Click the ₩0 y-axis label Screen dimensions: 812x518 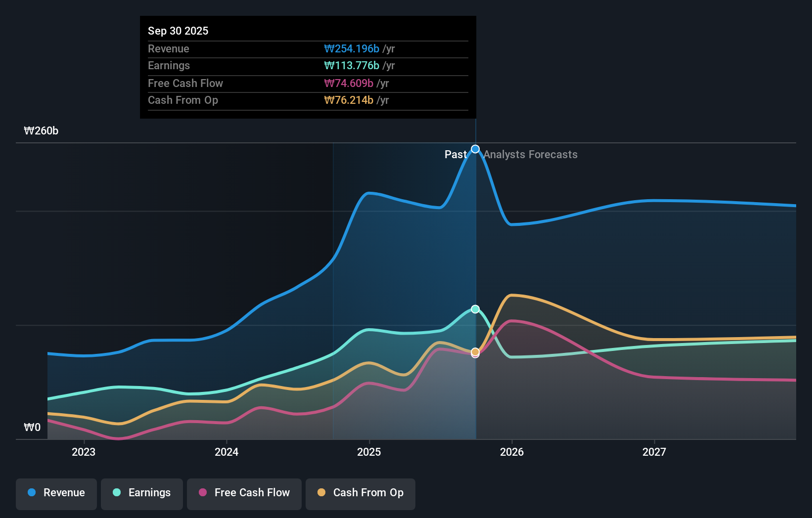[32, 428]
